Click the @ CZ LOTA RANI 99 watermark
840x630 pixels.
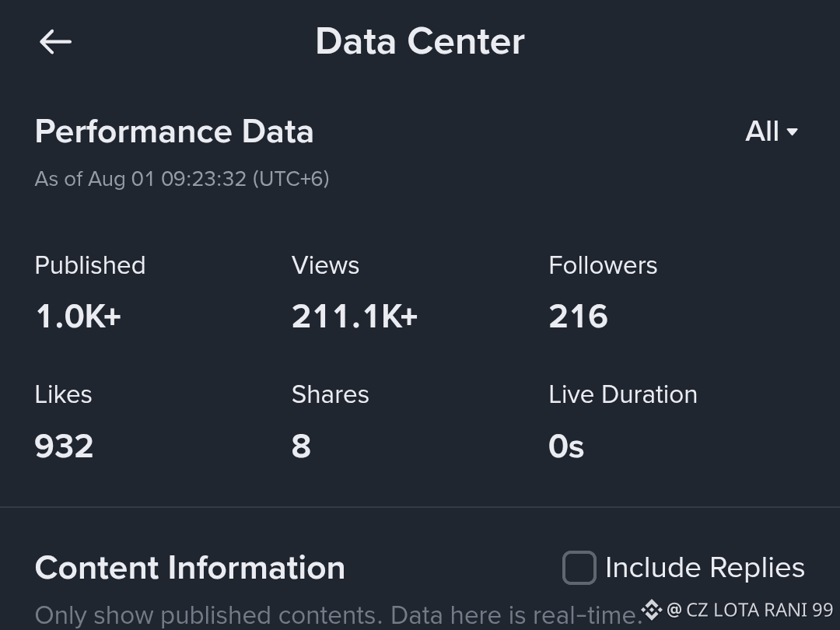(x=750, y=610)
